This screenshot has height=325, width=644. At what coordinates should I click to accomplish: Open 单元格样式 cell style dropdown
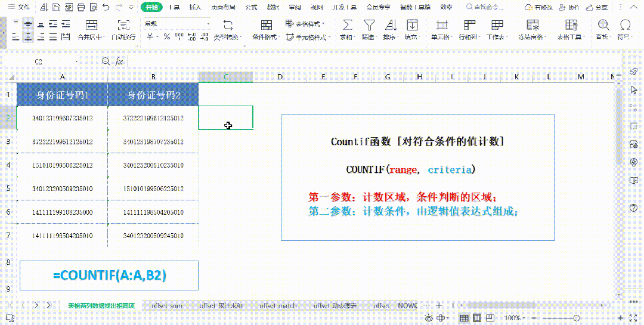(x=308, y=37)
